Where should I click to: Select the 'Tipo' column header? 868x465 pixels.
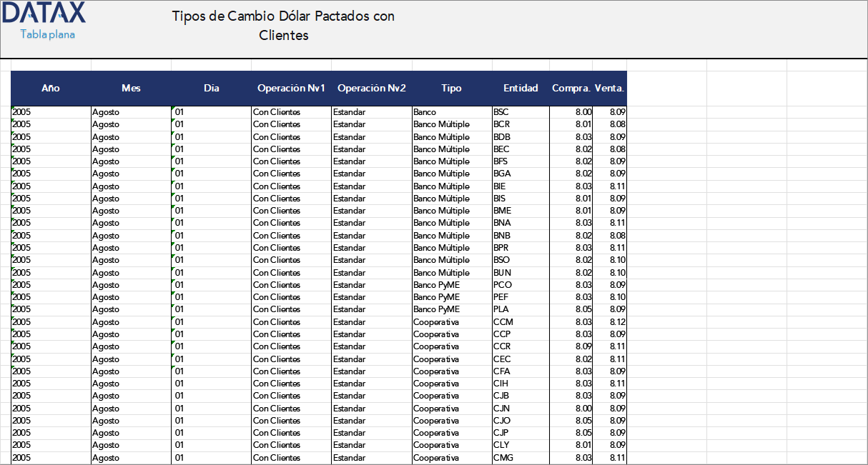[452, 88]
